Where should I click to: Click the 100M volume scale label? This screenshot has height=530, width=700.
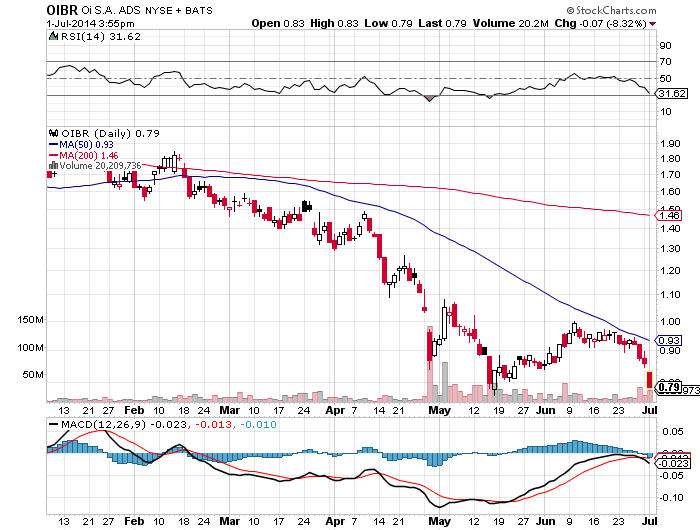tap(30, 347)
